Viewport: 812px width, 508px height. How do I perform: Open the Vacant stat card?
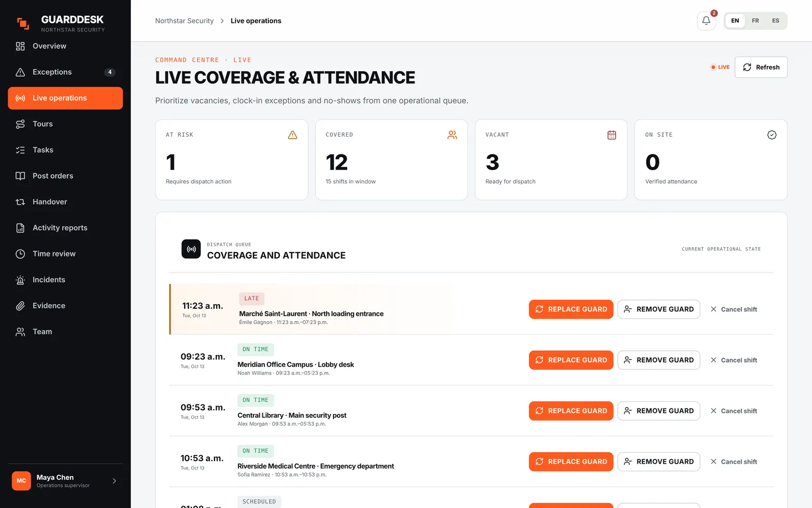[551, 160]
